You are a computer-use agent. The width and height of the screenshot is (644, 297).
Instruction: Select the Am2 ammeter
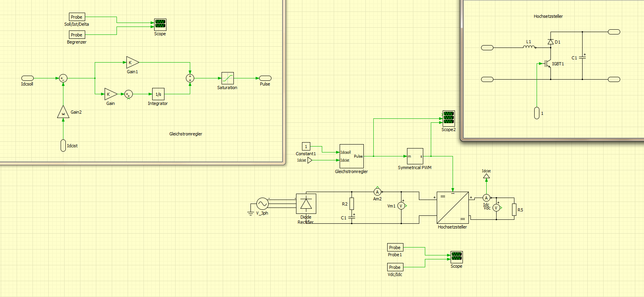click(377, 192)
